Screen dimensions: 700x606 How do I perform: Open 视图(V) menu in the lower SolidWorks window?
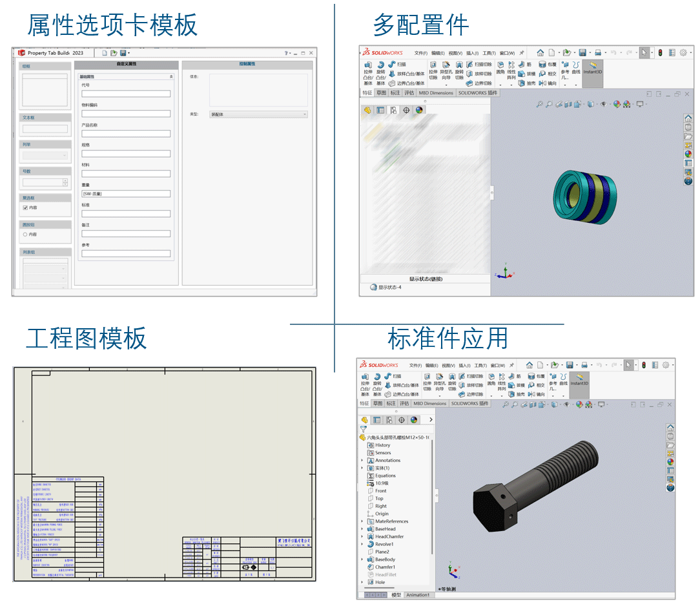pos(449,365)
